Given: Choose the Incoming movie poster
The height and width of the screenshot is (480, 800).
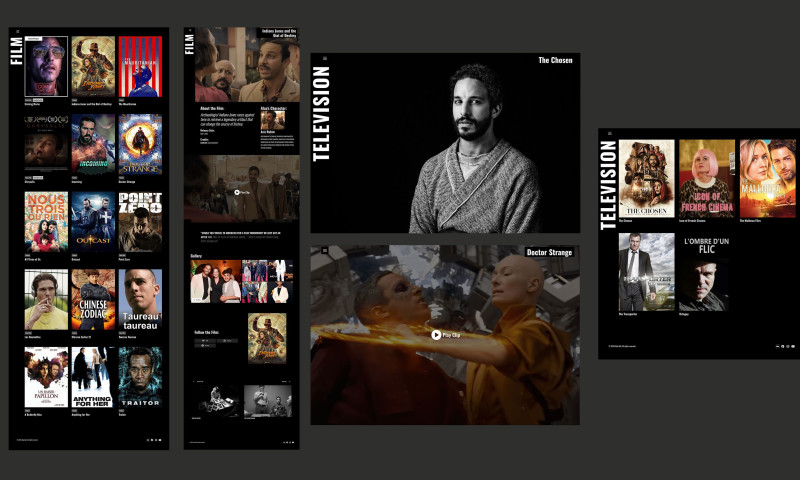Looking at the screenshot, I should pos(93,144).
